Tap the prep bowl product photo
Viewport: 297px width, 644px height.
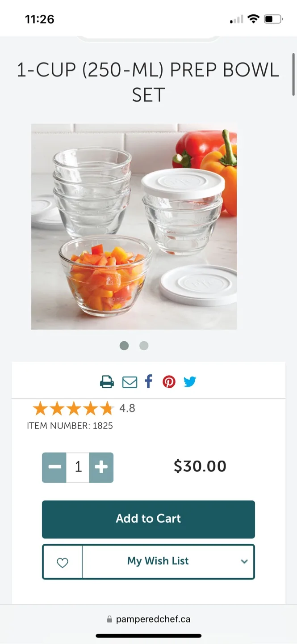(134, 227)
